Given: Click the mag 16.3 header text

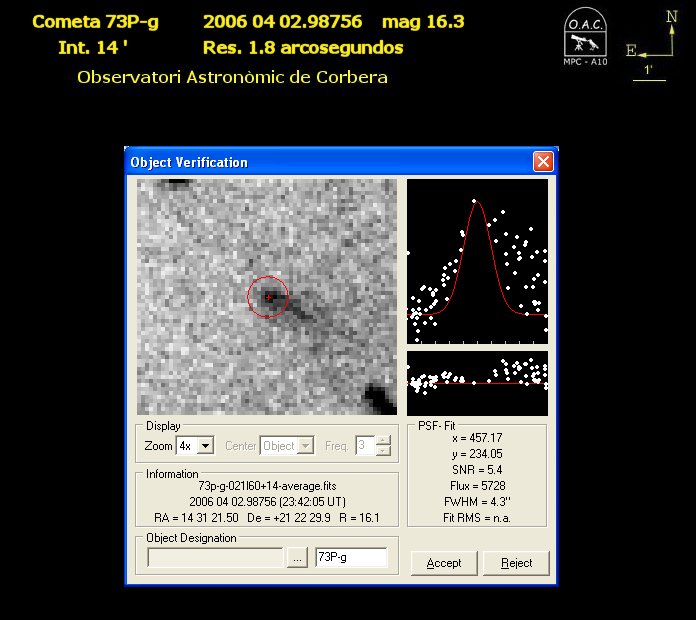Looking at the screenshot, I should pyautogui.click(x=423, y=22).
